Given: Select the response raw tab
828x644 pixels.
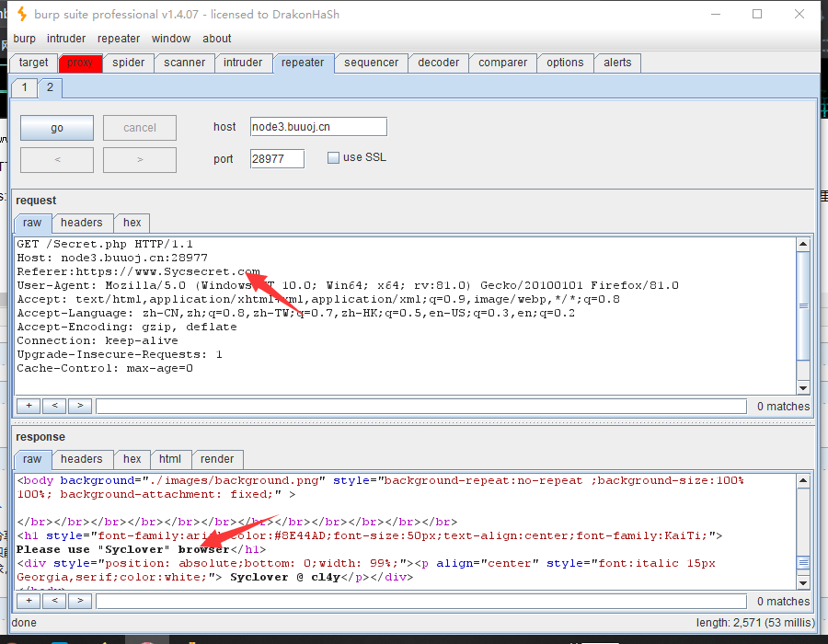Looking at the screenshot, I should click(32, 459).
